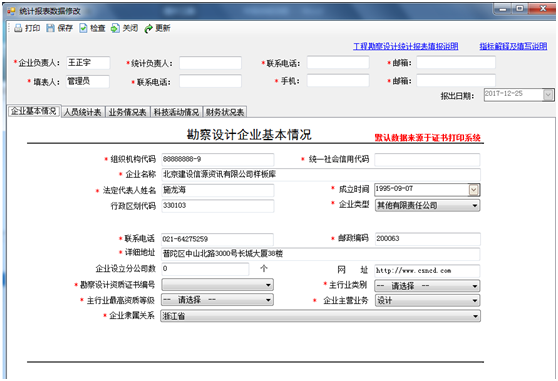
Task: Switch to the 人员统计表 tab
Action: tap(83, 112)
